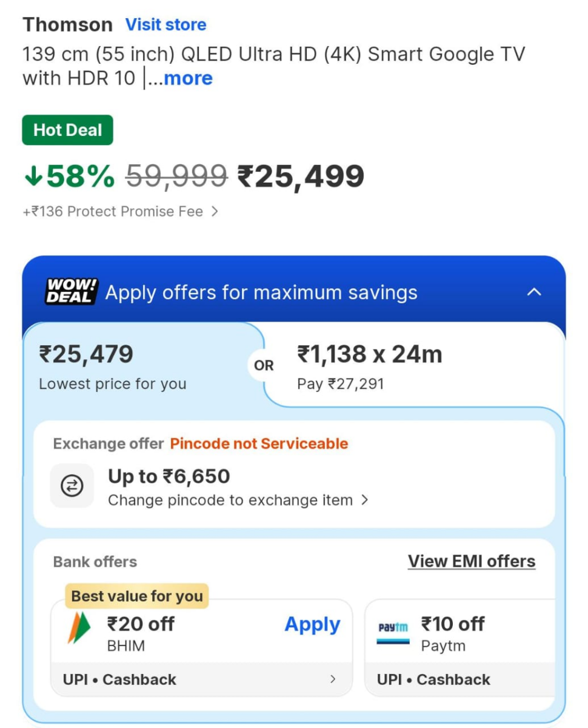
Task: Collapse the Apply offers panel
Action: point(535,291)
